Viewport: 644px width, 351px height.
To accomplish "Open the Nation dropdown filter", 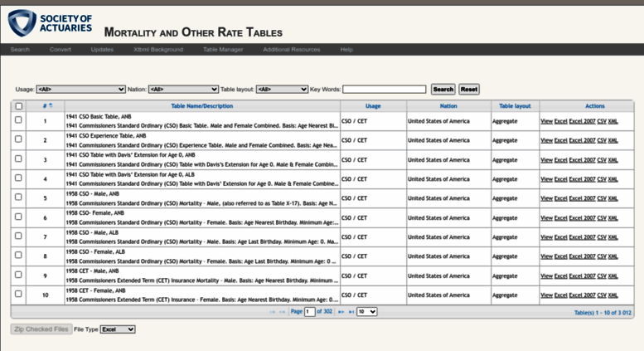I will (183, 89).
